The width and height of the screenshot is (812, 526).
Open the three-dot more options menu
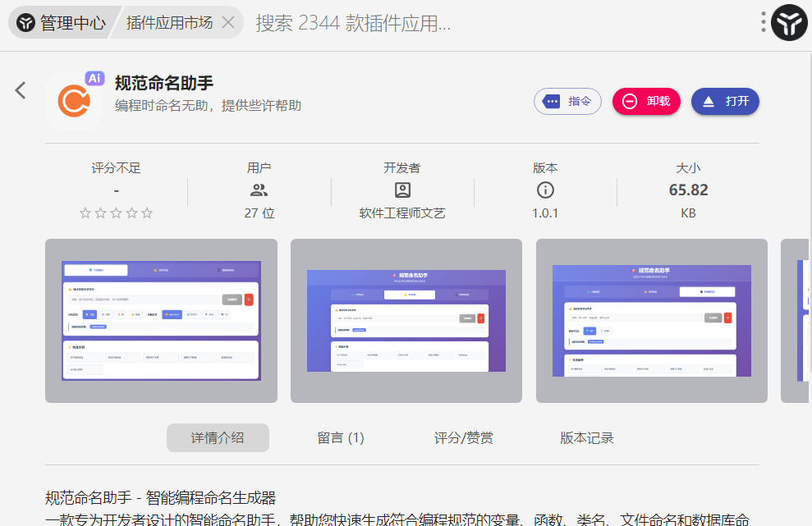coord(763,22)
